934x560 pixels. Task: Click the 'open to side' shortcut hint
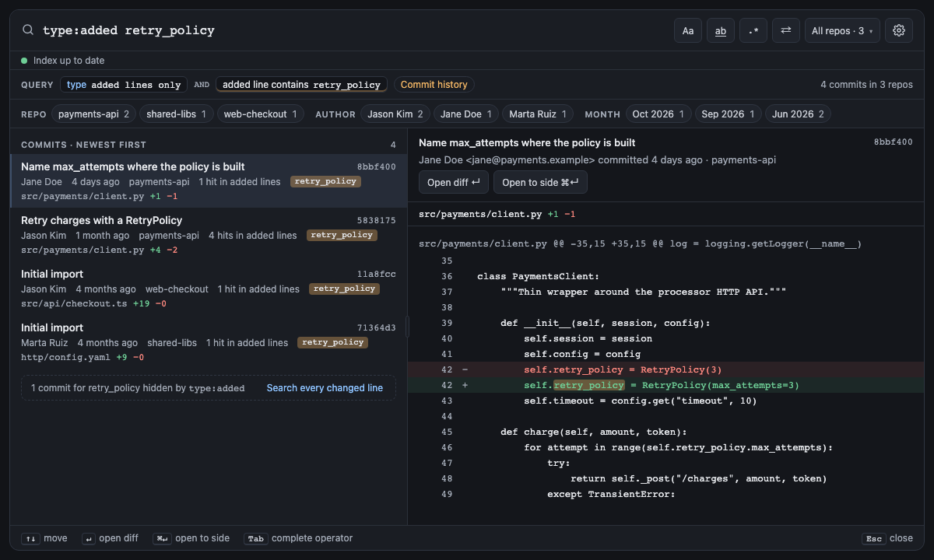point(191,538)
